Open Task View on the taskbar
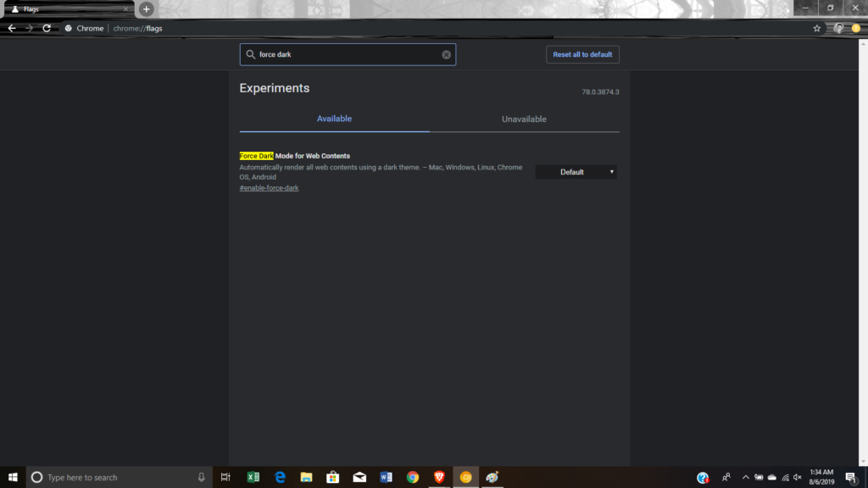 [x=225, y=477]
